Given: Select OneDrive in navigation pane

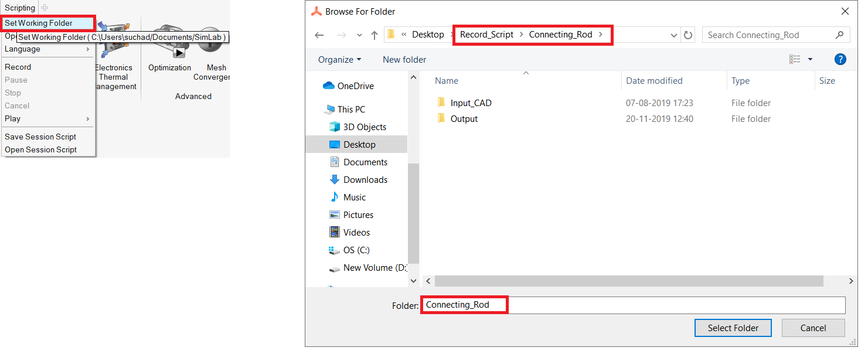Looking at the screenshot, I should [349, 86].
